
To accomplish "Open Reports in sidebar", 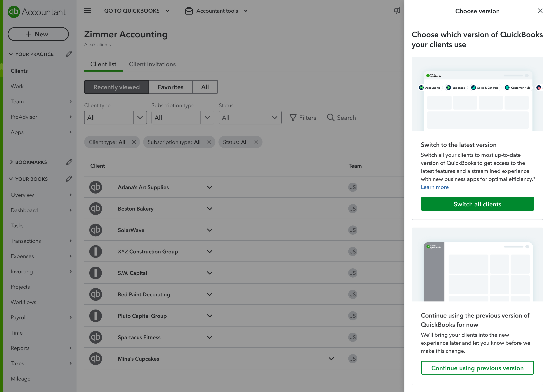I will point(20,348).
